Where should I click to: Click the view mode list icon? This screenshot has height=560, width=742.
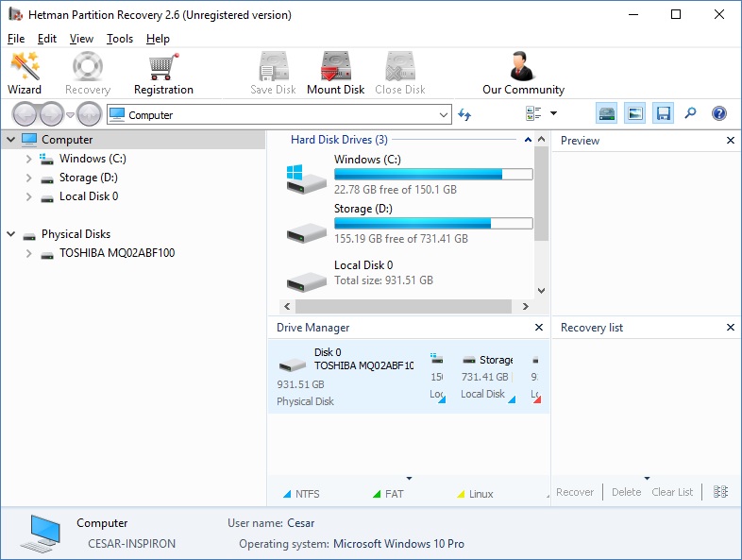(x=533, y=113)
